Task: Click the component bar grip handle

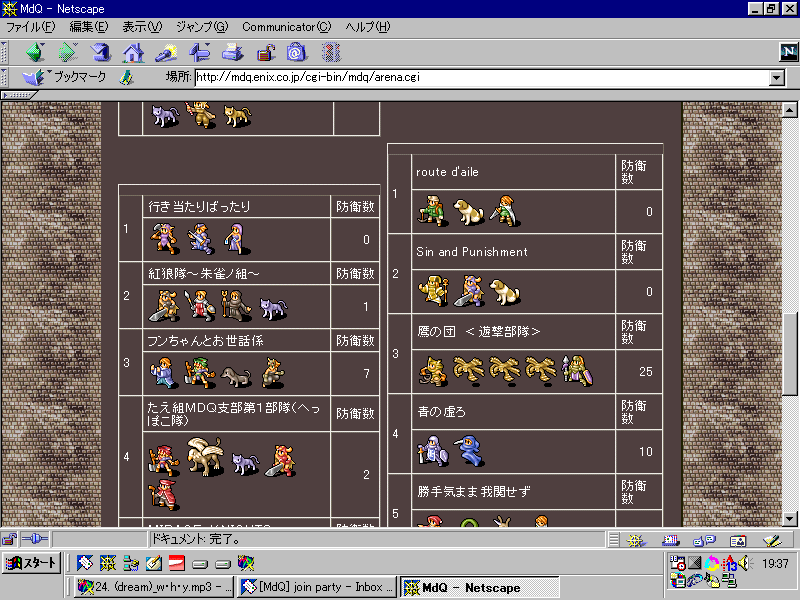Action: pos(614,540)
